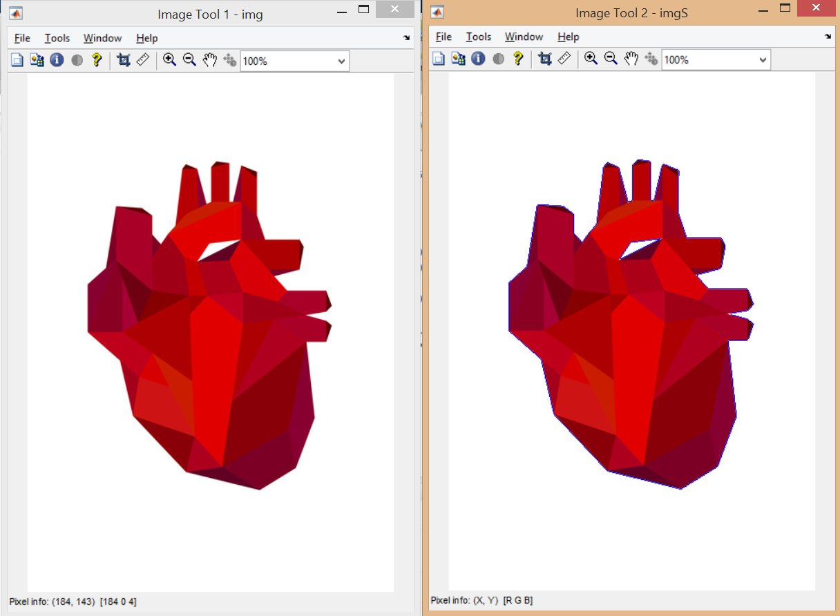The image size is (840, 616).
Task: Select the Pan tool in Image Tool 2
Action: 631,59
